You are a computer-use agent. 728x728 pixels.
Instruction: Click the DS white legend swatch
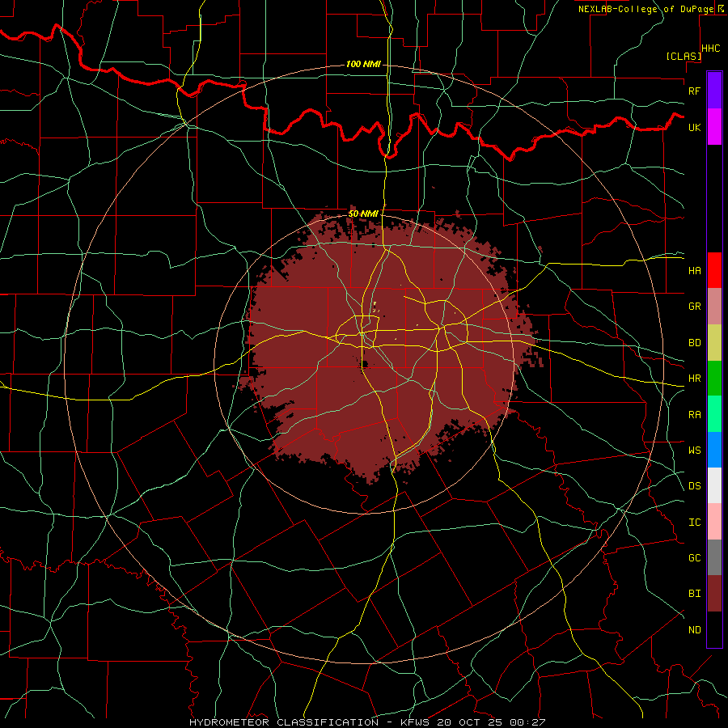click(714, 485)
